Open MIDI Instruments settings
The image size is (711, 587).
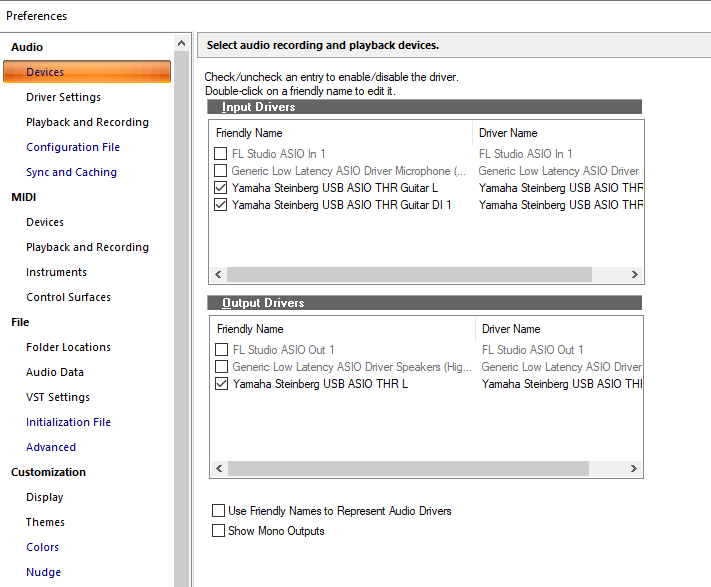tap(56, 272)
